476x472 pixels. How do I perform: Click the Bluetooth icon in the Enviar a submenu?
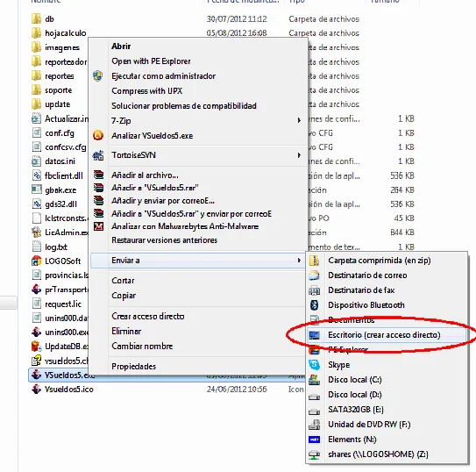[x=314, y=304]
